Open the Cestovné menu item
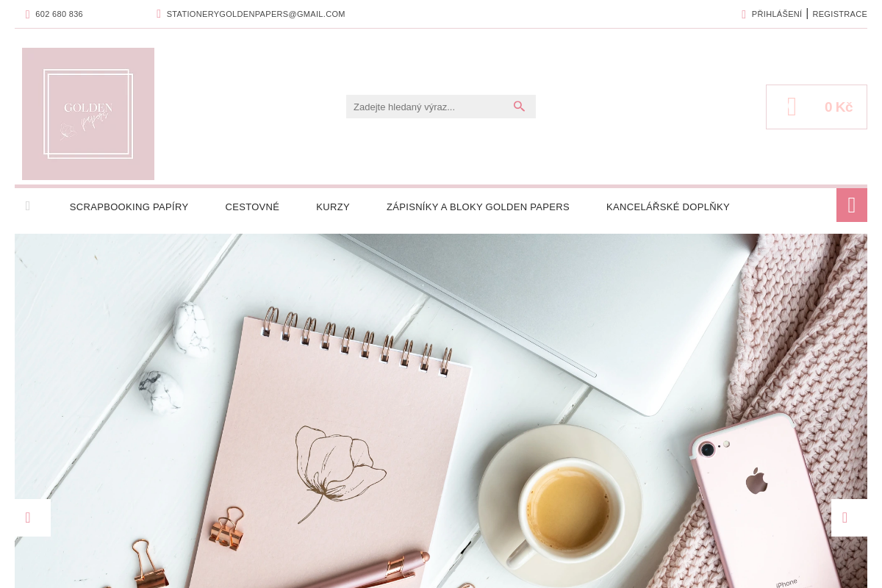Viewport: 882px width, 588px height. point(252,207)
